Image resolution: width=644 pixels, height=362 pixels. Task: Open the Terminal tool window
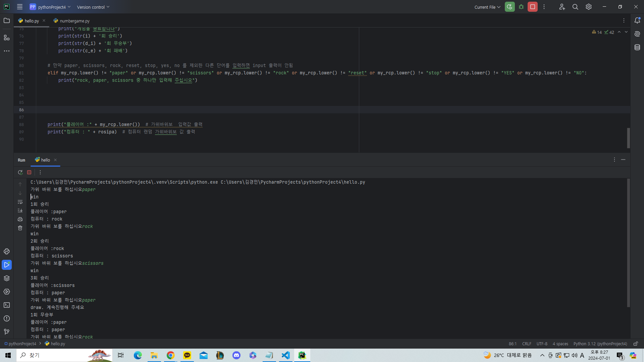pyautogui.click(x=7, y=305)
